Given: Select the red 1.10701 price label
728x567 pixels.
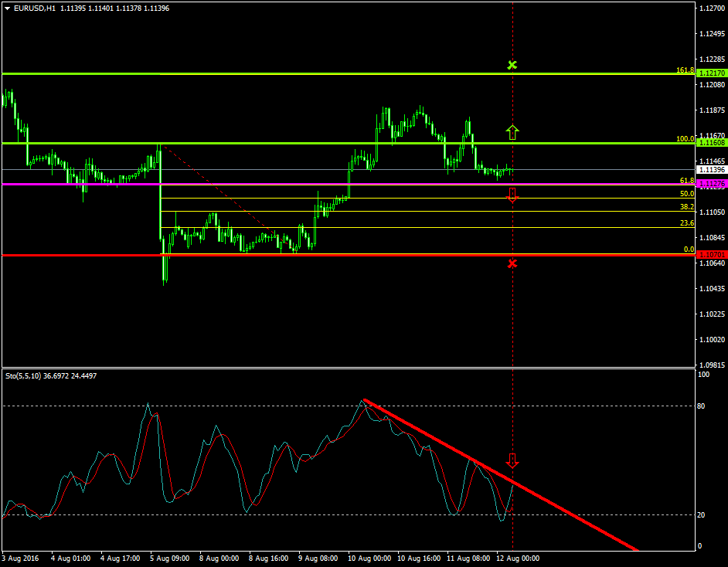Looking at the screenshot, I should pos(710,254).
